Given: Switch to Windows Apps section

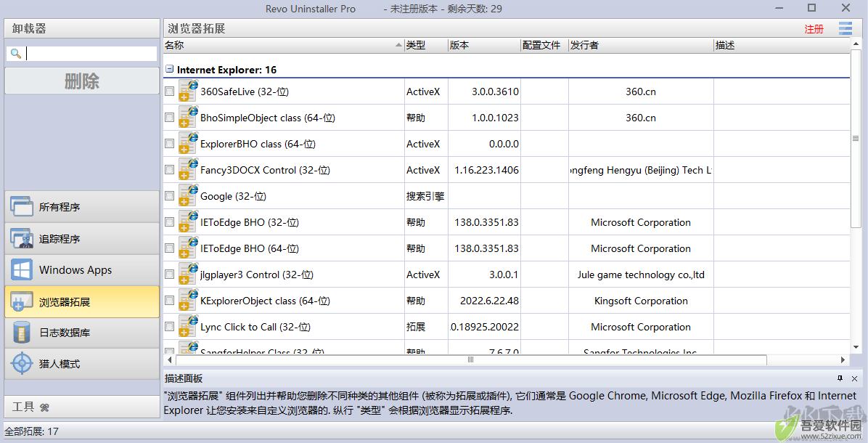Looking at the screenshot, I should 82,270.
